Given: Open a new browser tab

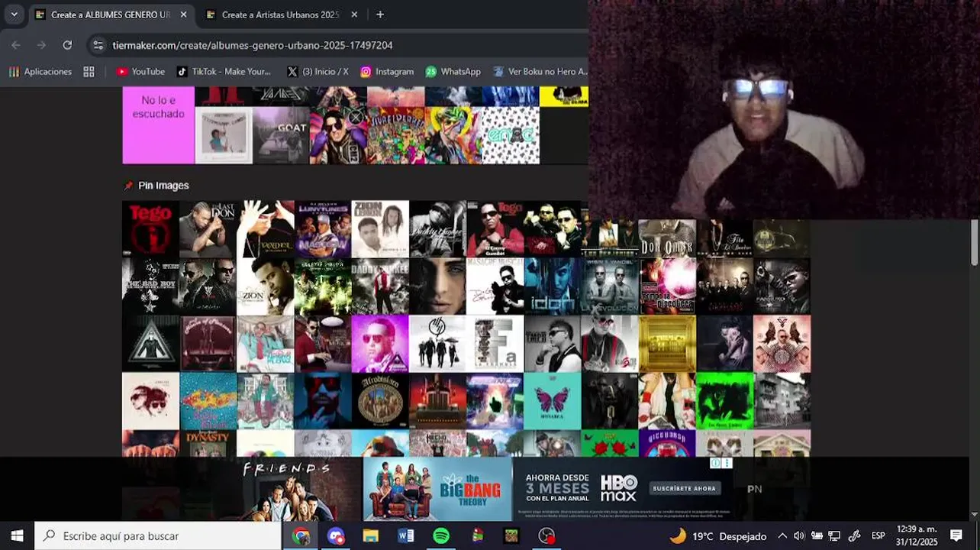Looking at the screenshot, I should click(x=380, y=15).
